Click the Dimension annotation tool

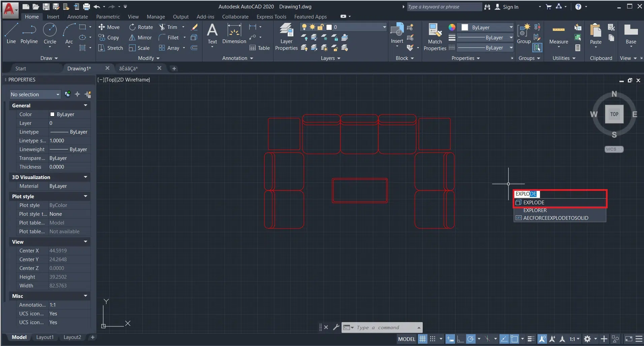234,34
